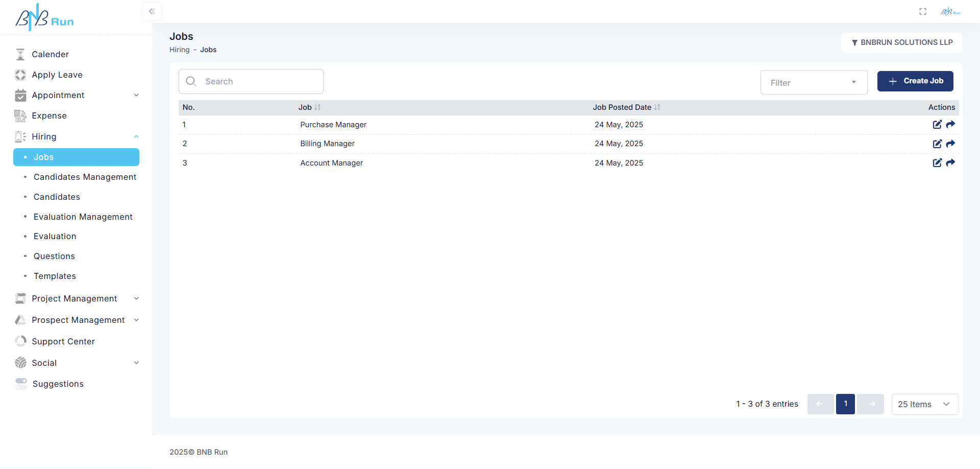The image size is (980, 469).
Task: Click edit icon for Account Manager row
Action: [937, 163]
